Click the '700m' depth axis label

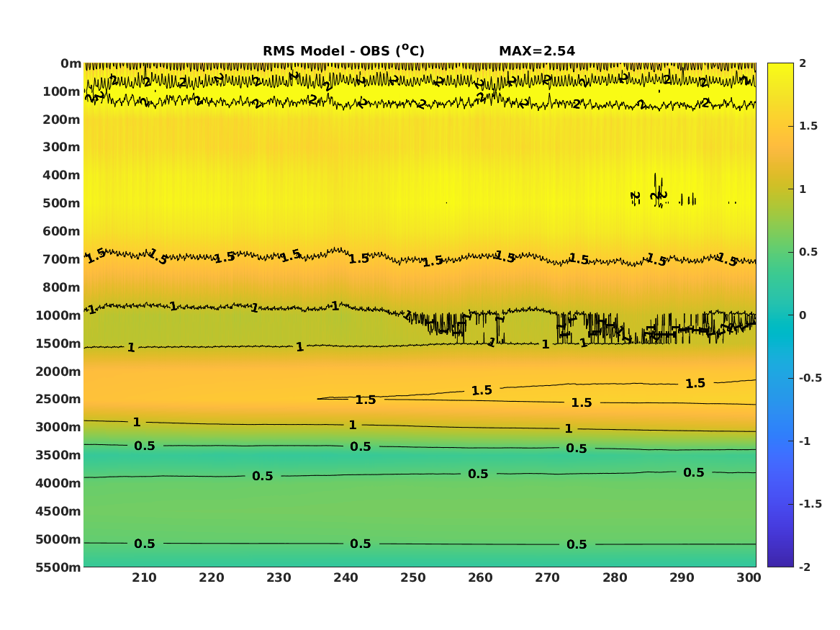point(62,259)
